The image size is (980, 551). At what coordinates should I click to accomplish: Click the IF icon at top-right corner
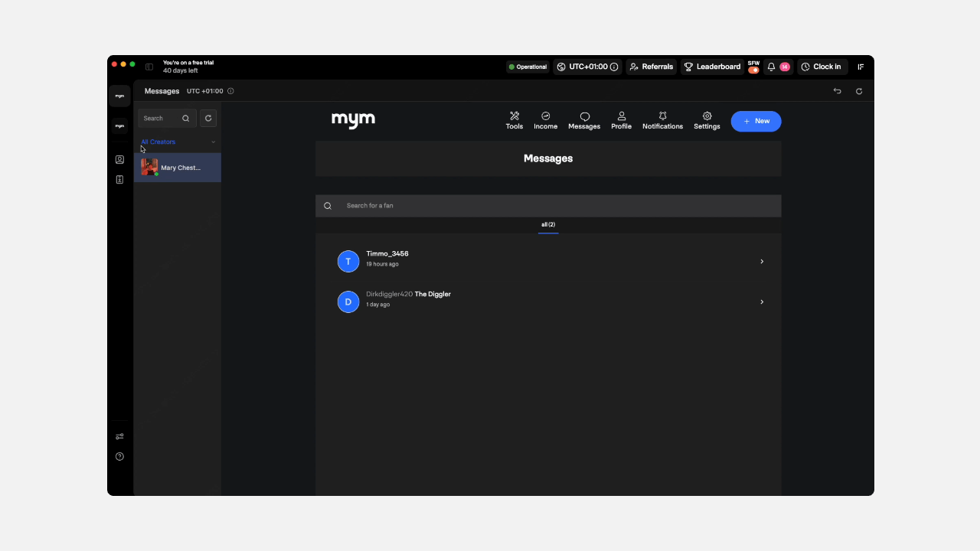click(x=861, y=67)
